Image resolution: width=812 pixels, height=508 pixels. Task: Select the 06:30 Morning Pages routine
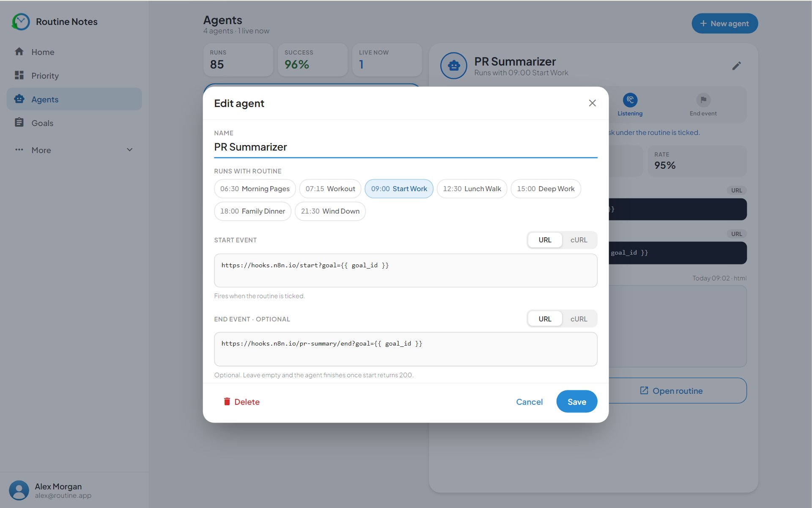(x=255, y=189)
